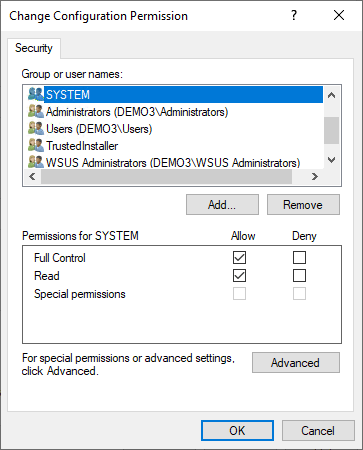Click Deny checkbox for Special permissions
Viewport: 363px width, 450px height.
coord(299,294)
